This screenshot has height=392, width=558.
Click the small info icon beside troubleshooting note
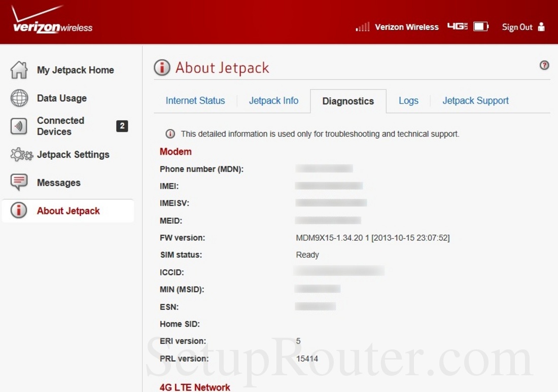170,134
